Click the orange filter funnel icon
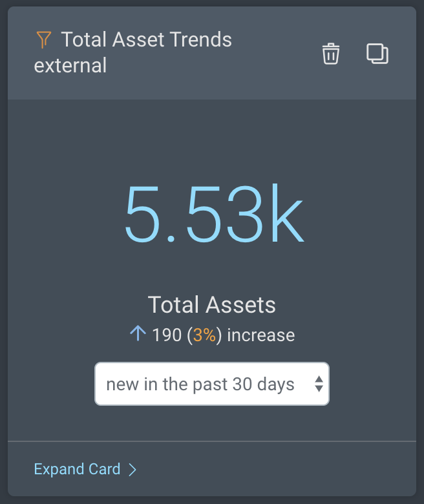The width and height of the screenshot is (424, 504). coord(43,40)
